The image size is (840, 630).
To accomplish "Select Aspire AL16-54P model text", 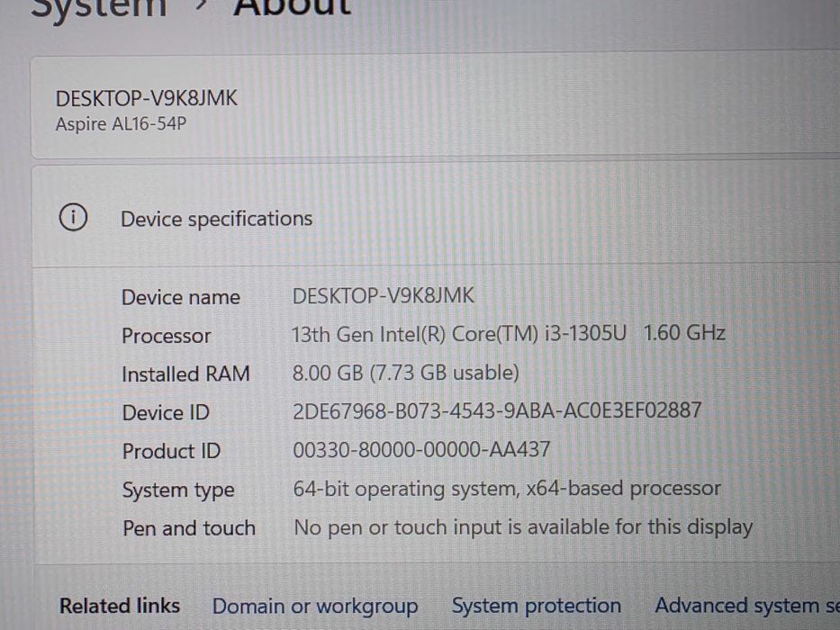I will tap(121, 124).
